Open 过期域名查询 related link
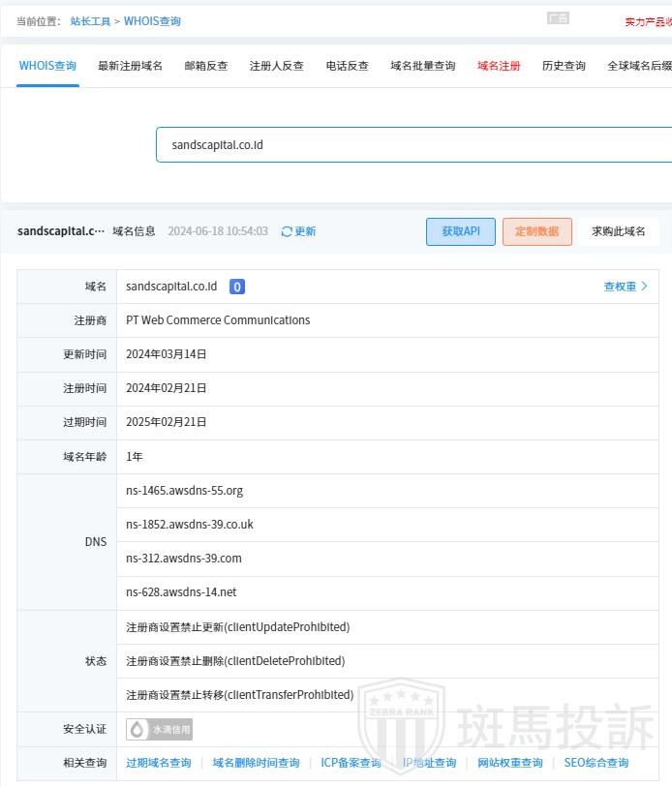The image size is (672, 787). tap(159, 763)
